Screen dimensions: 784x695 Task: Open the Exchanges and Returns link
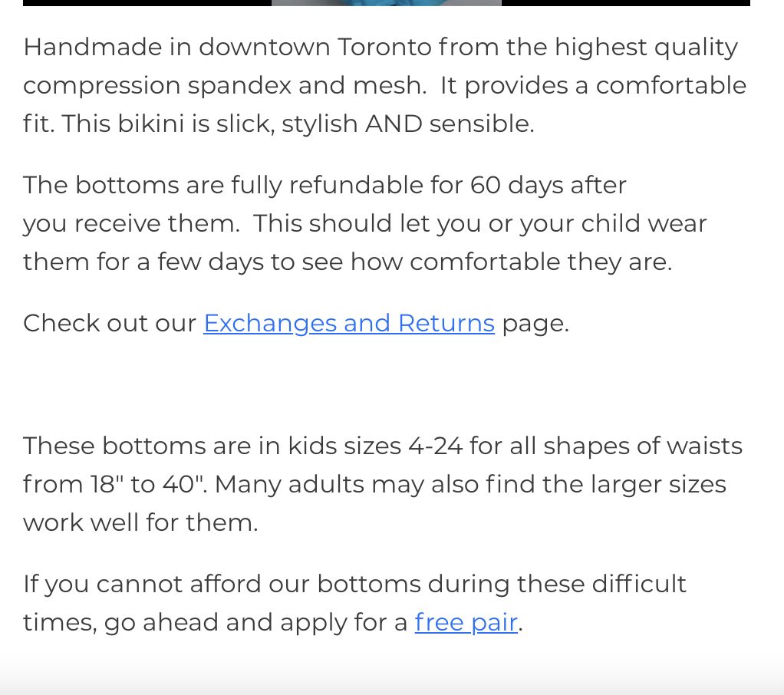pyautogui.click(x=348, y=324)
